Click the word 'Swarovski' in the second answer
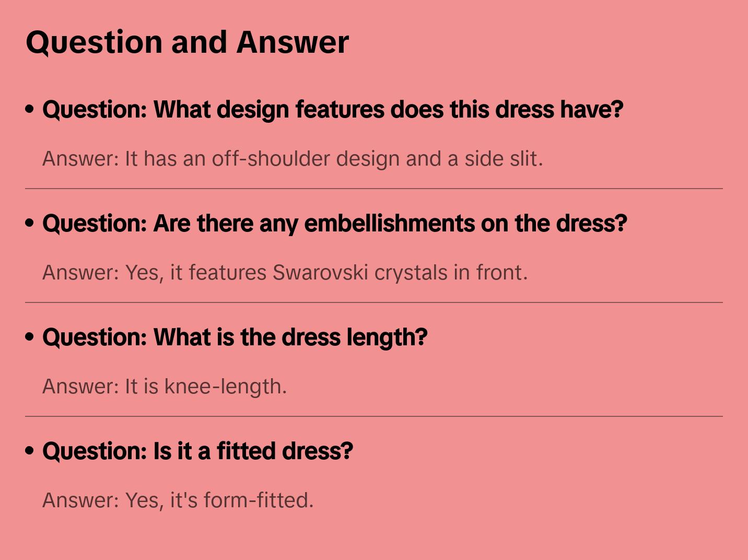This screenshot has height=560, width=748. (320, 273)
